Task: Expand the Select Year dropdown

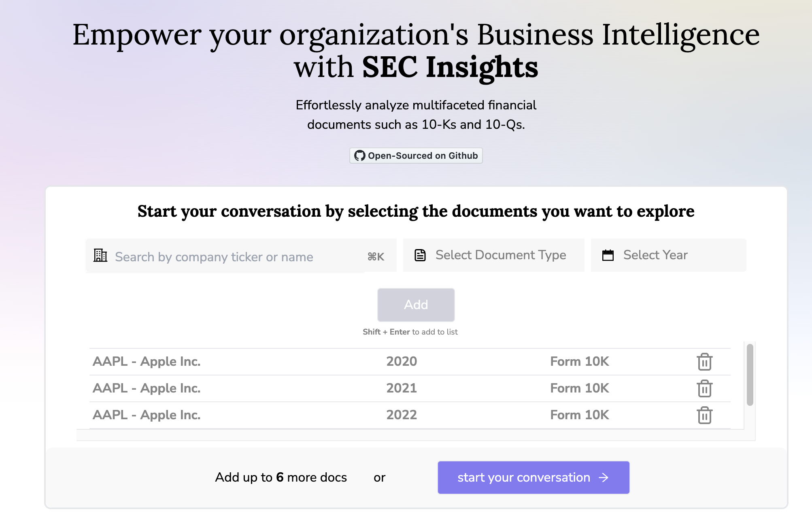Action: click(x=668, y=255)
